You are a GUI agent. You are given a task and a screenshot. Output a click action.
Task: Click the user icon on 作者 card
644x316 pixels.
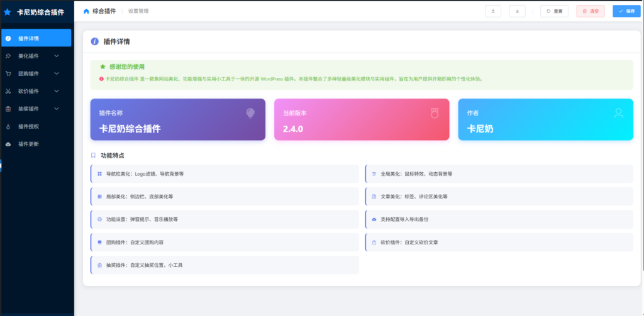pos(618,113)
